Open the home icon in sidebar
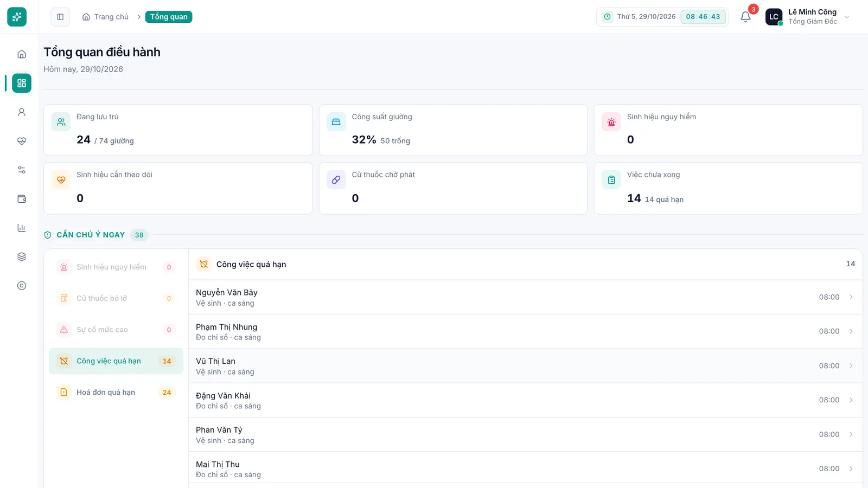The width and height of the screenshot is (868, 488). click(x=22, y=54)
